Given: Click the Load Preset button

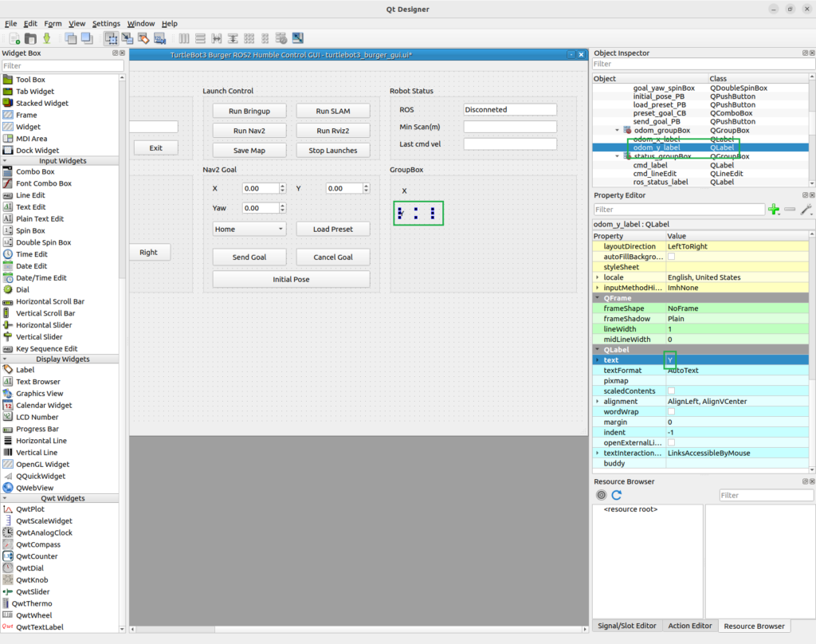Looking at the screenshot, I should click(333, 229).
